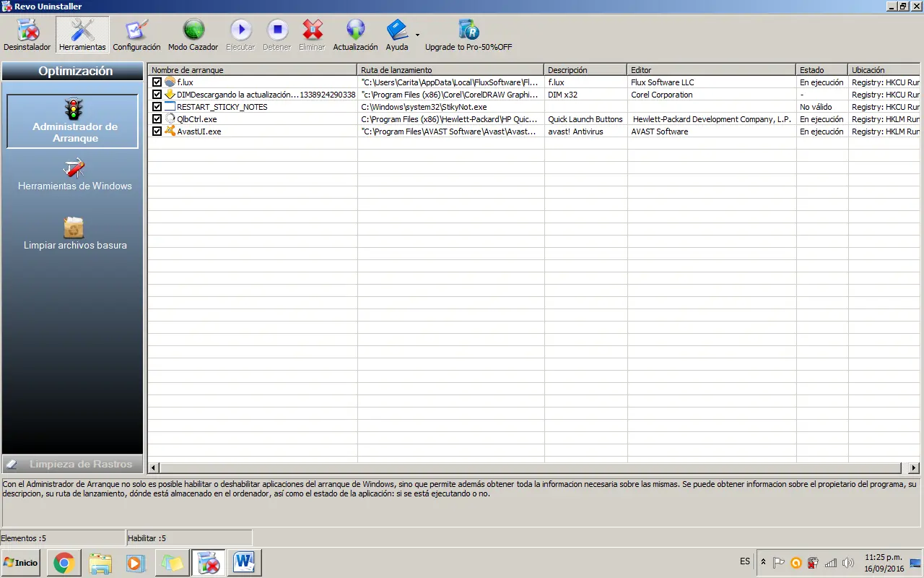Open the Inicio start menu
This screenshot has height=578, width=924.
coord(21,562)
